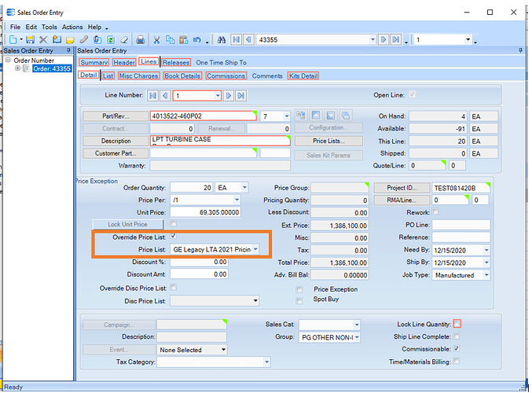The height and width of the screenshot is (393, 532).
Task: Go to previous line number
Action: (165, 96)
